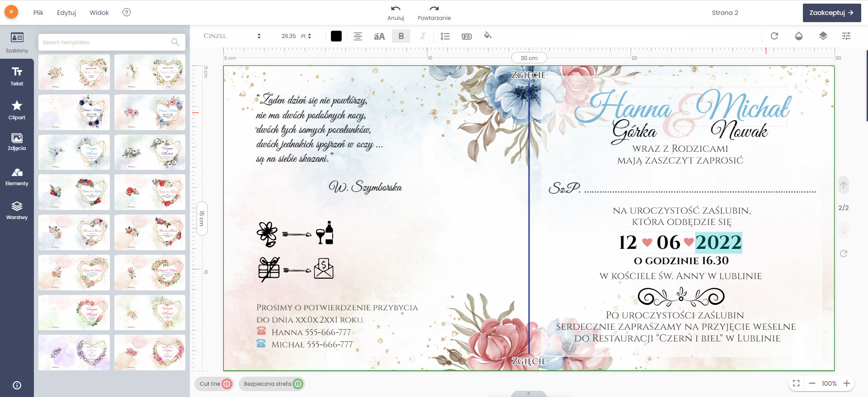The height and width of the screenshot is (397, 868).
Task: Open the Elementy panel
Action: click(x=17, y=177)
